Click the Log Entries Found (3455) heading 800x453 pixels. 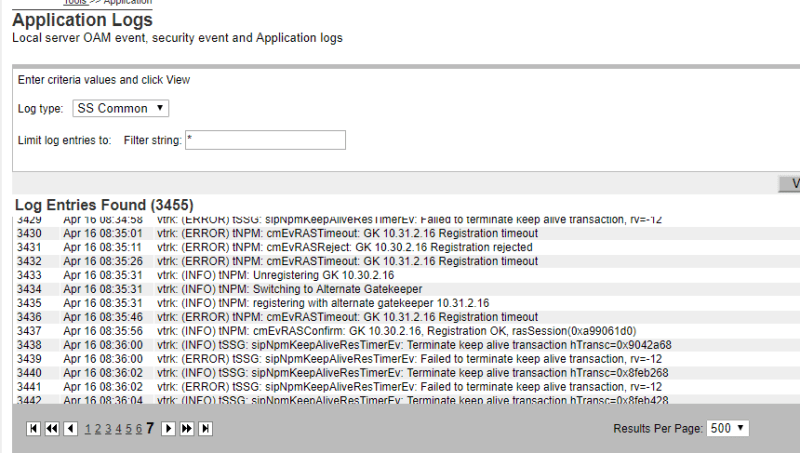click(104, 205)
